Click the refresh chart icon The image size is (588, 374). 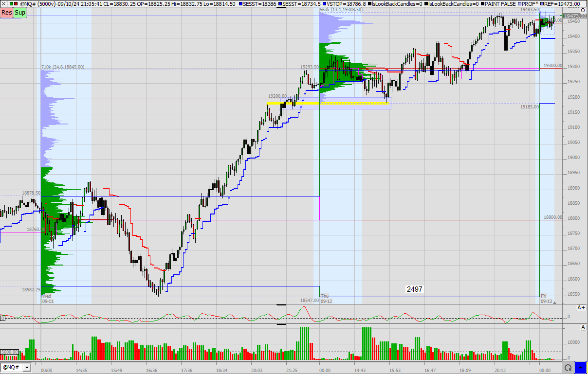pos(567,368)
